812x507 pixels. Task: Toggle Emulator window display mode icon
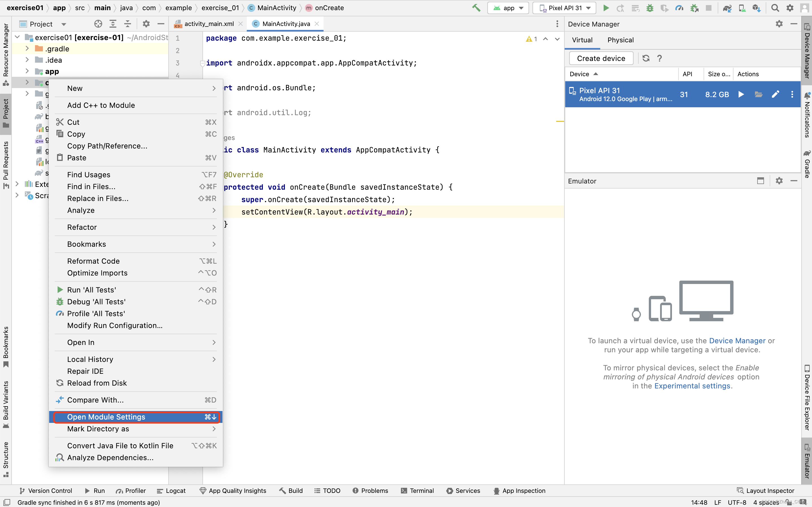pyautogui.click(x=760, y=181)
